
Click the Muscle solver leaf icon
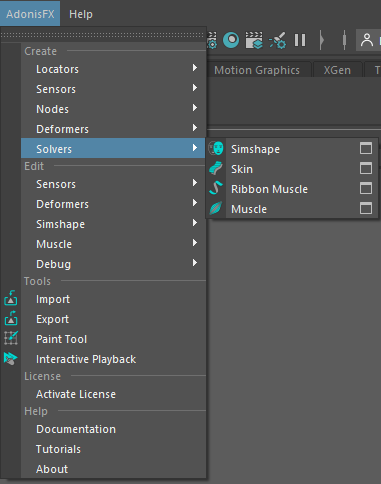click(x=216, y=208)
